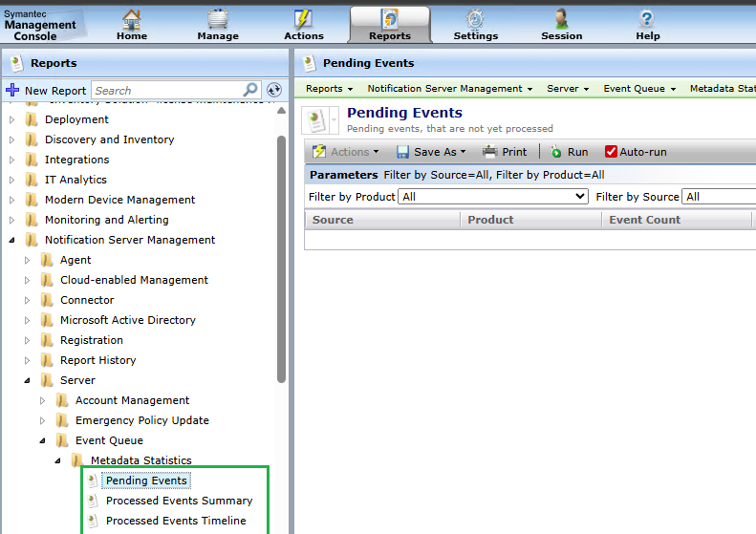
Task: Expand the Deployment folder
Action: coord(12,119)
